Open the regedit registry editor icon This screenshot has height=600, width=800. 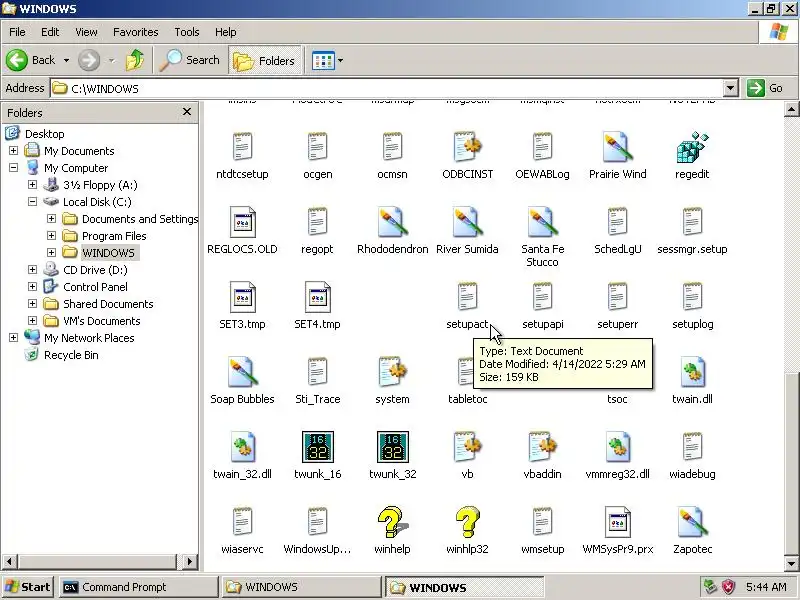692,147
